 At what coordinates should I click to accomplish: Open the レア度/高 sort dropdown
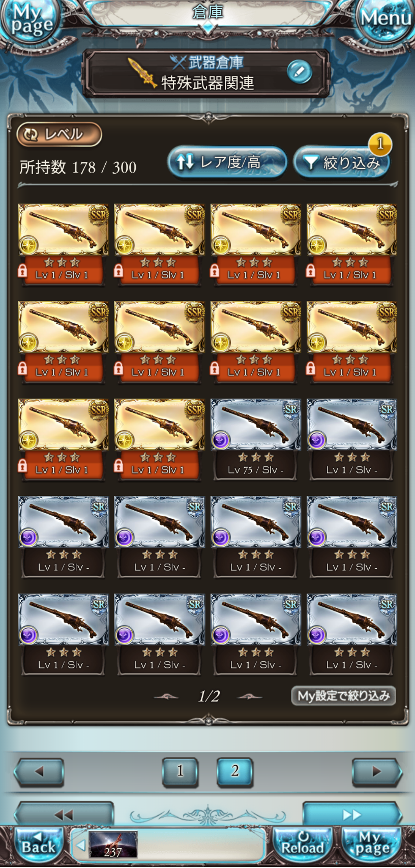(227, 162)
